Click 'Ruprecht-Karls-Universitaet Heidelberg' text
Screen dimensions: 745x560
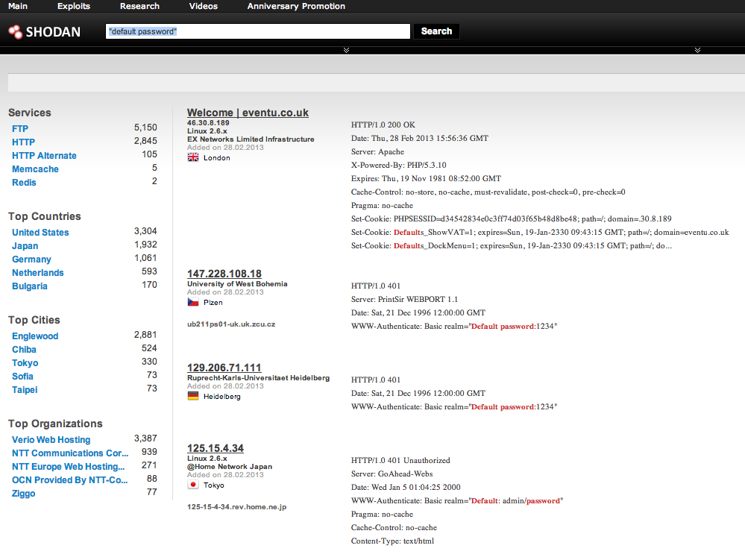point(259,377)
